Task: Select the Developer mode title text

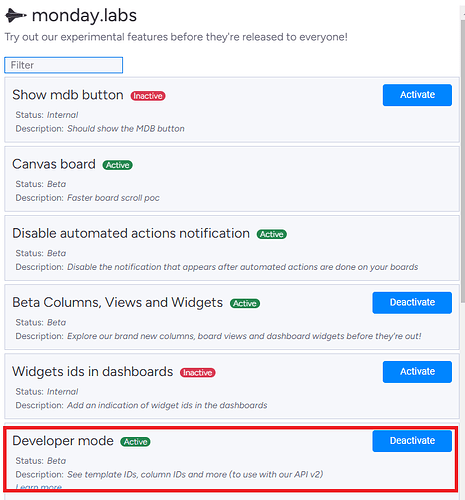Action: [x=63, y=441]
